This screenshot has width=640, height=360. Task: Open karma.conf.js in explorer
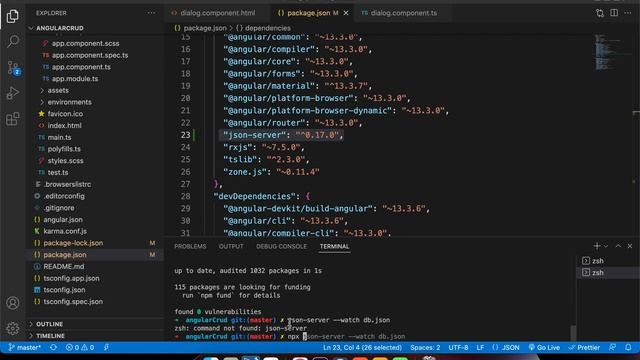click(65, 231)
